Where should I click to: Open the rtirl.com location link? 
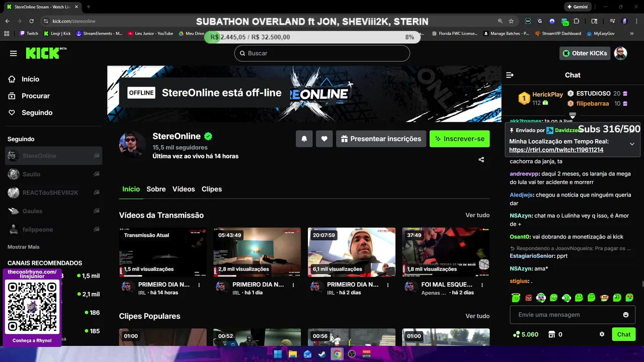click(556, 150)
